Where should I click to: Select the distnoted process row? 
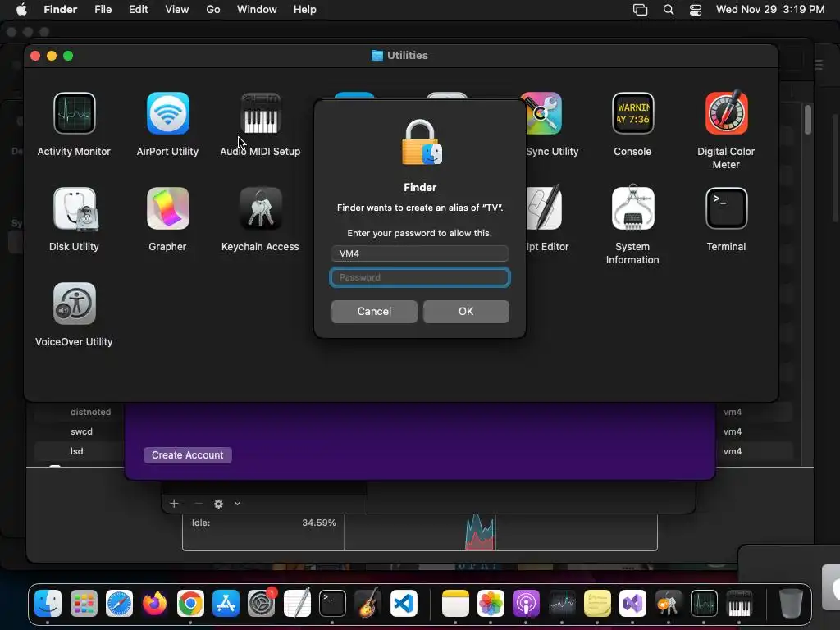point(90,412)
